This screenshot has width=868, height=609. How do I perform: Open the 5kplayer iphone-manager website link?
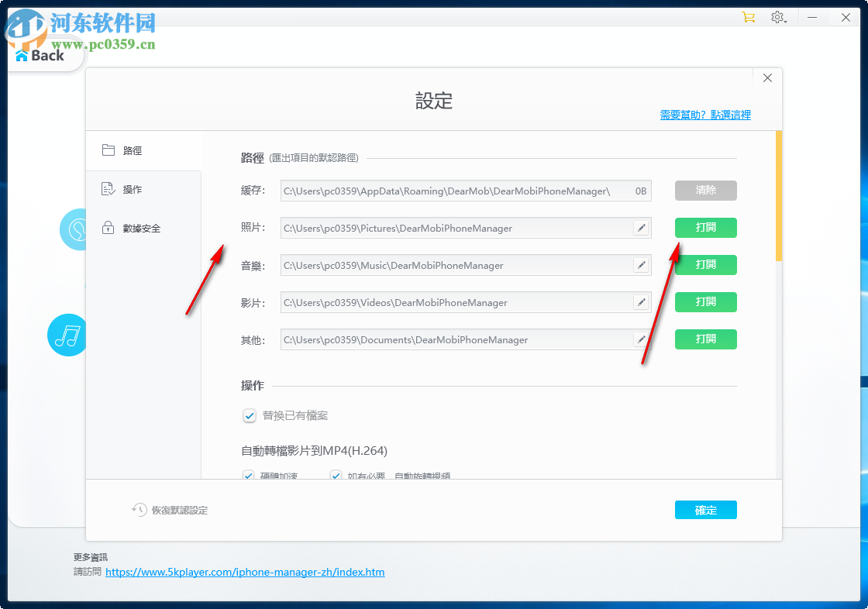[245, 572]
